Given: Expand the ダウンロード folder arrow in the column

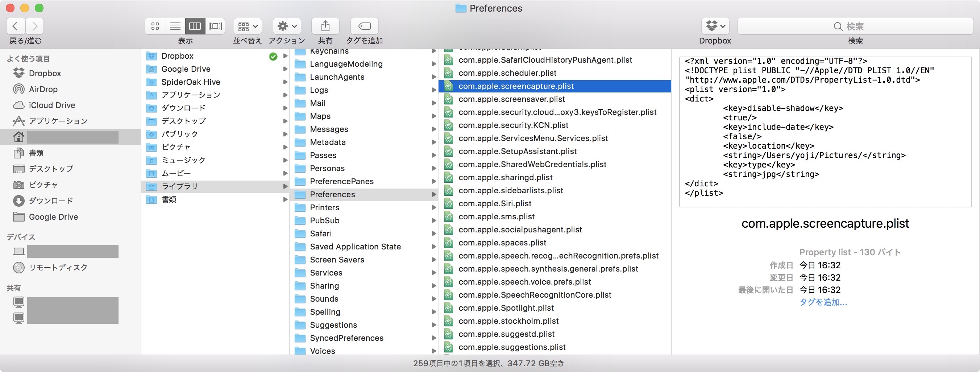Looking at the screenshot, I should coord(285,108).
